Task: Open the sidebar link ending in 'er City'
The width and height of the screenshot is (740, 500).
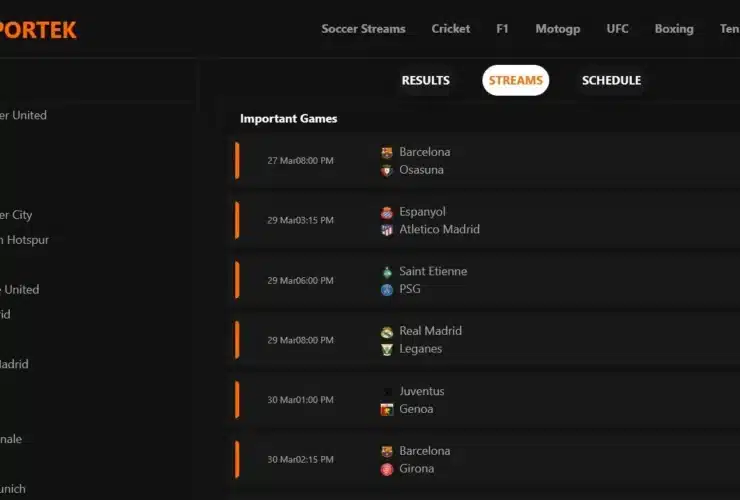Action: coord(16,215)
